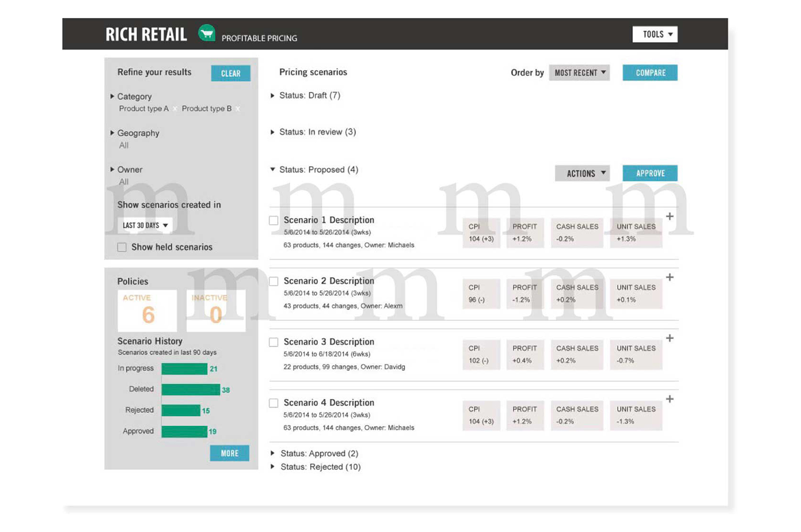Screen dimensions: 801x532
Task: Click the plus icon beside Scenario 3
Action: pyautogui.click(x=670, y=338)
